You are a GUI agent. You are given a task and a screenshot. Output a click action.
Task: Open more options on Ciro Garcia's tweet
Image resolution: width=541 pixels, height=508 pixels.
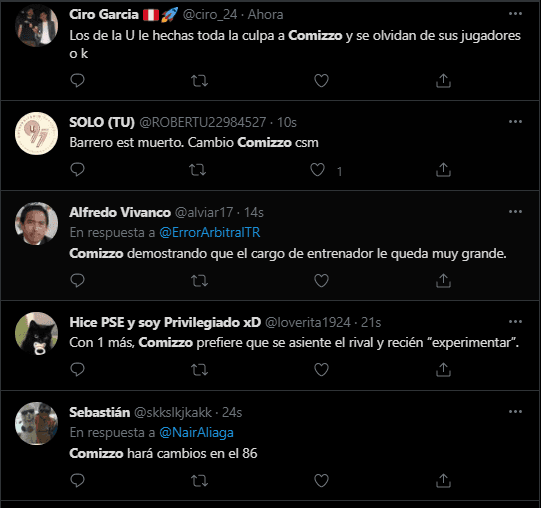point(515,14)
